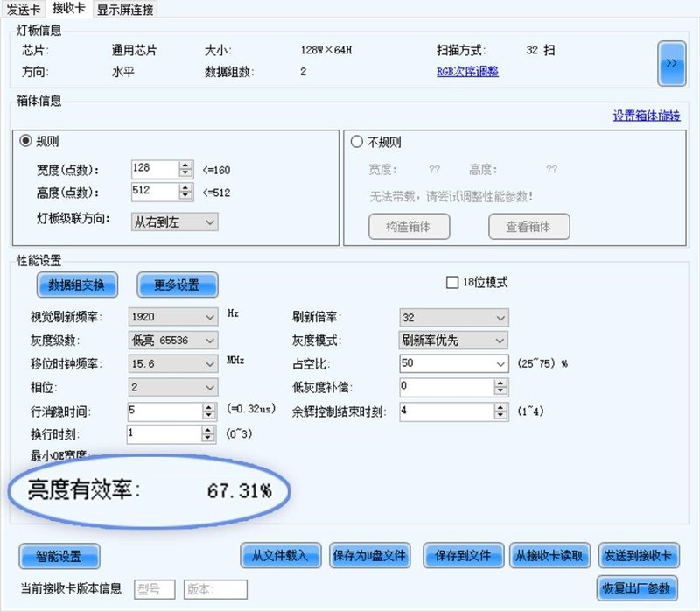Click 构造箱体 to build cabinet
700x612 pixels.
click(x=408, y=227)
